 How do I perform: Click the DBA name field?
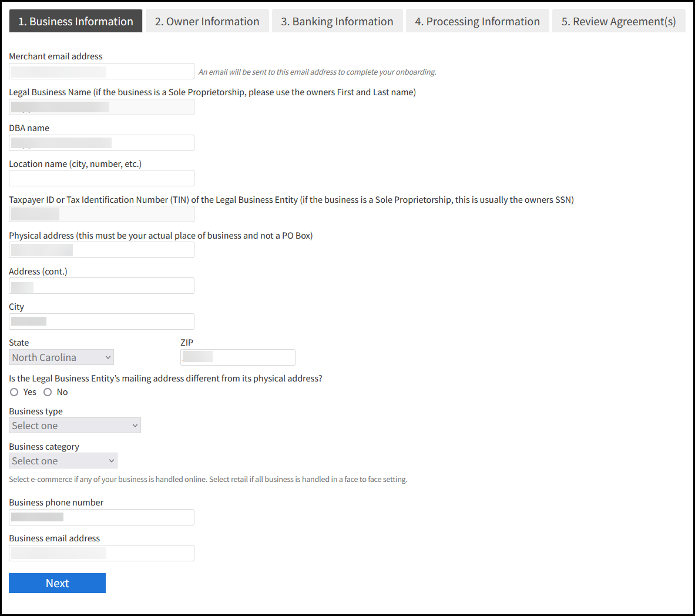pyautogui.click(x=101, y=142)
